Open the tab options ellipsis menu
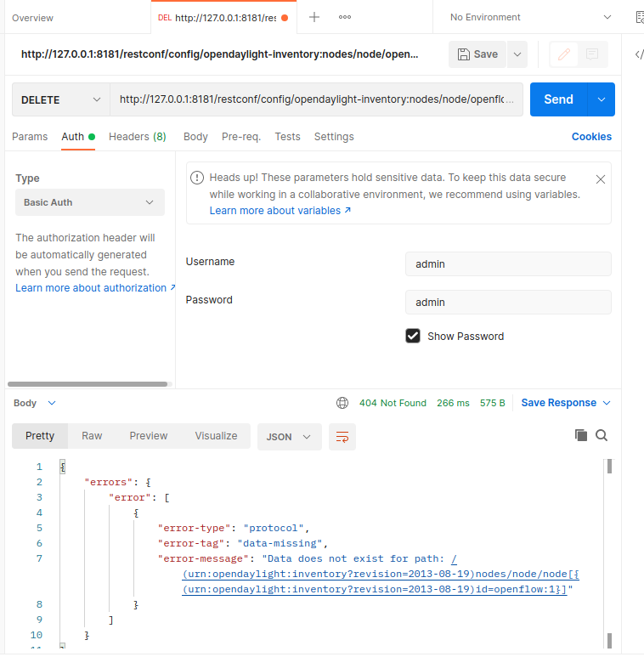This screenshot has width=644, height=657. (345, 17)
